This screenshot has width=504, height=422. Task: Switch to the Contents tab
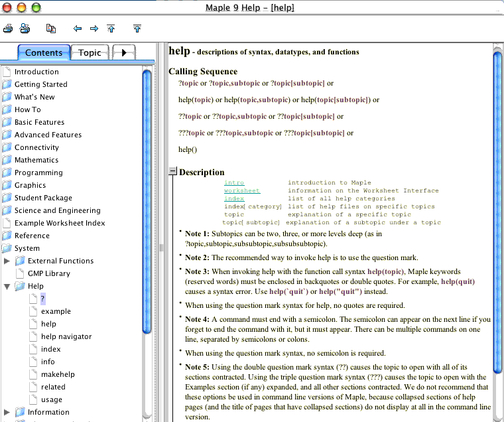click(44, 52)
